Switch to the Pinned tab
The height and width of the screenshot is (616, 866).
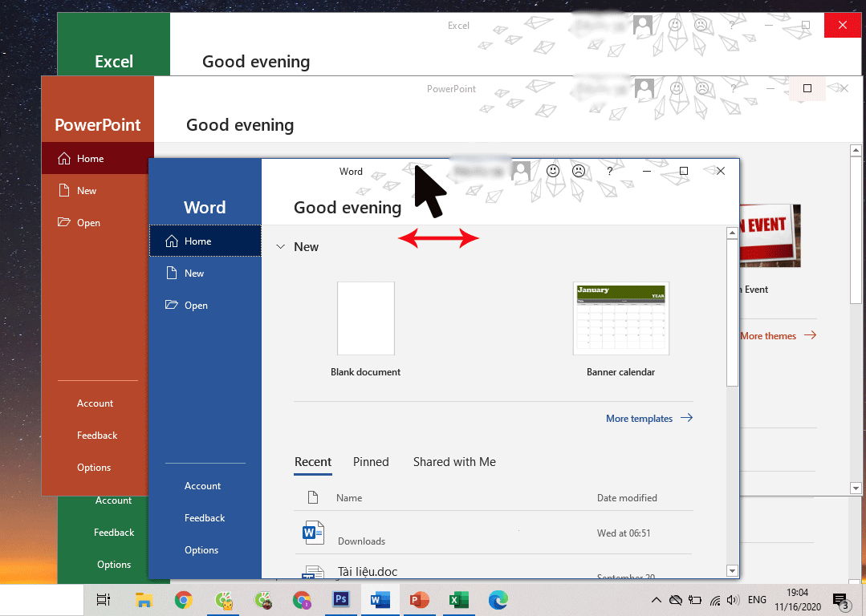371,462
